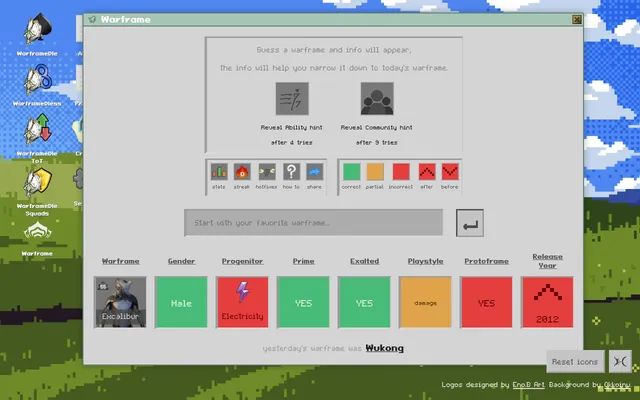The height and width of the screenshot is (400, 640).
Task: Close the Warframe window
Action: pos(576,20)
